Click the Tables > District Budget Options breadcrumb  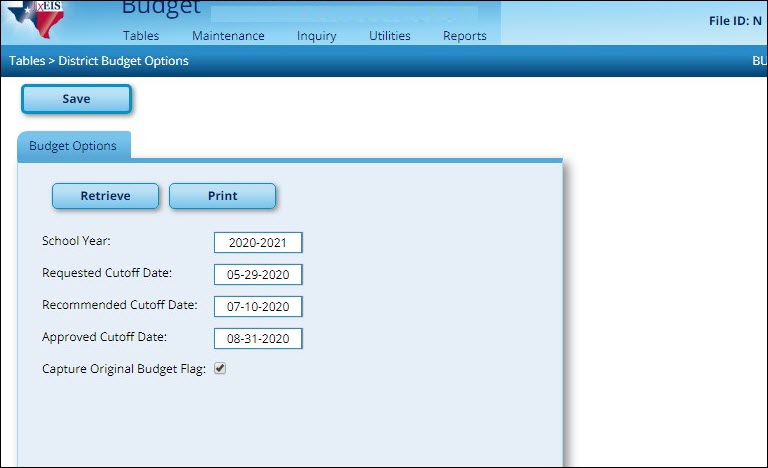99,61
